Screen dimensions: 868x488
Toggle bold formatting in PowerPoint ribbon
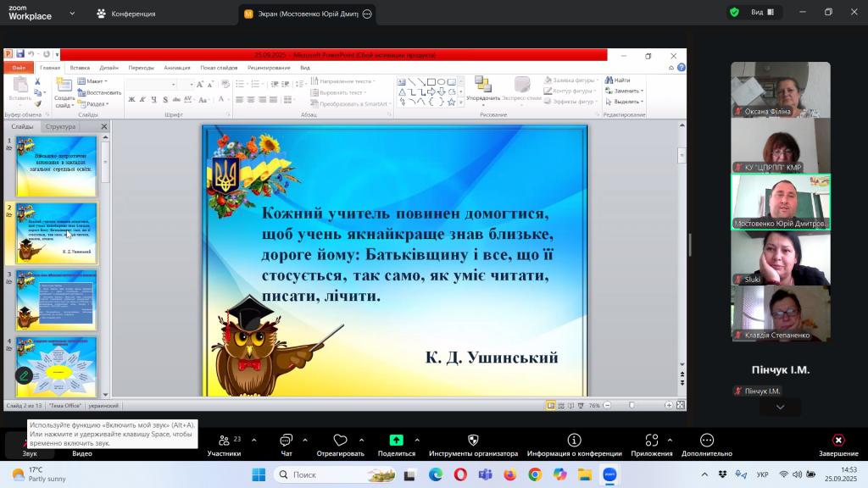[x=131, y=99]
